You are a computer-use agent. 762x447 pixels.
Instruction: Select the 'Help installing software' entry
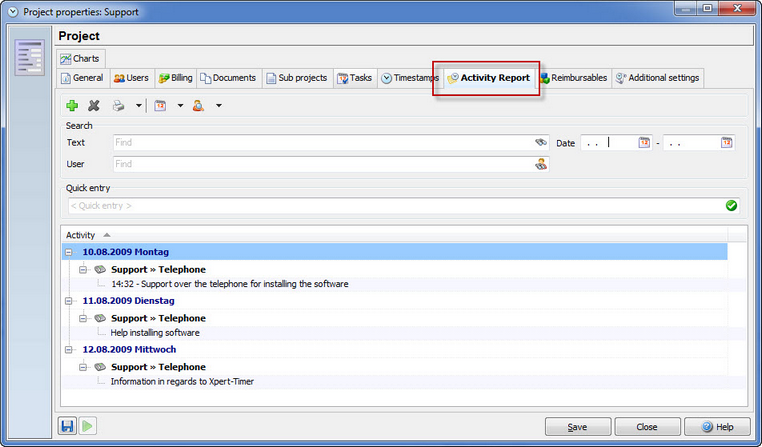[x=155, y=333]
